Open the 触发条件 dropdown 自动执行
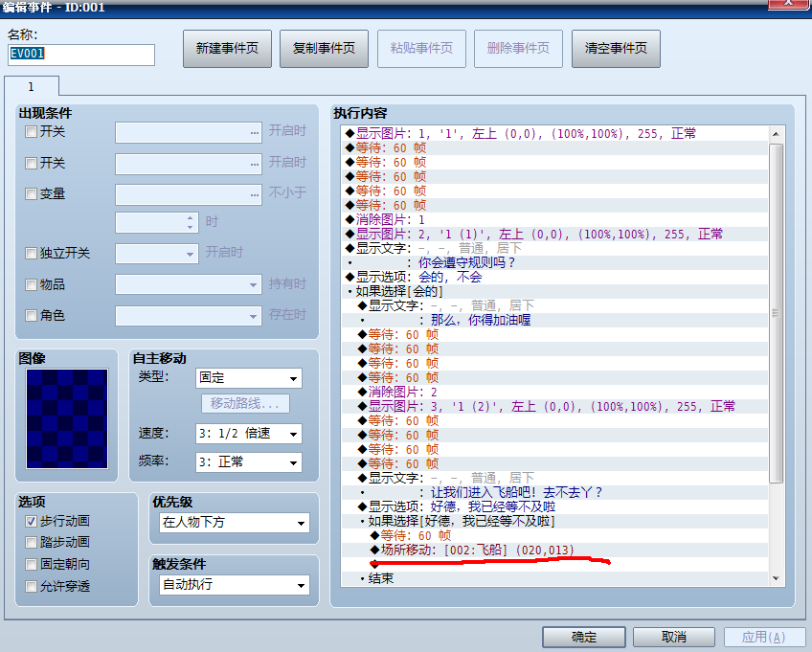 (235, 585)
